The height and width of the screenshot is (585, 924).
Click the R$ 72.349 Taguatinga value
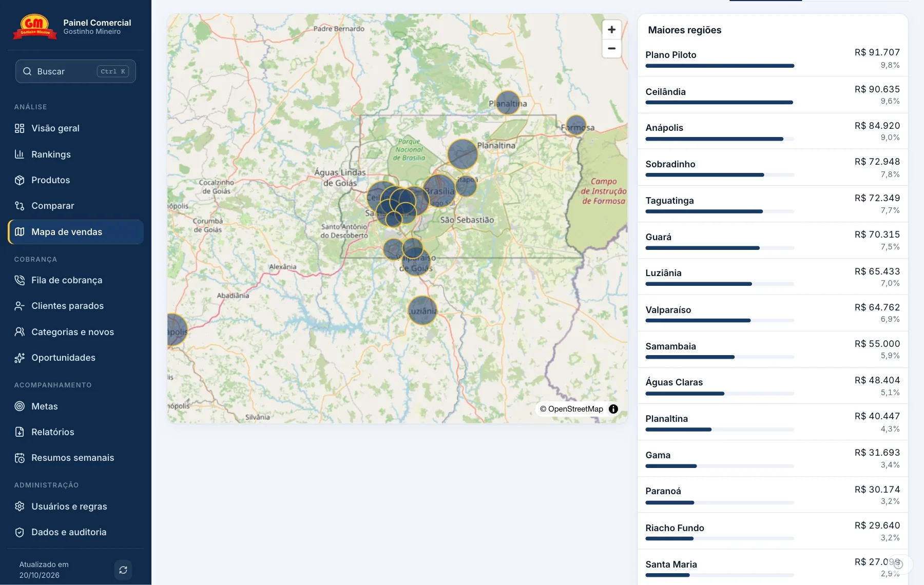pyautogui.click(x=877, y=198)
